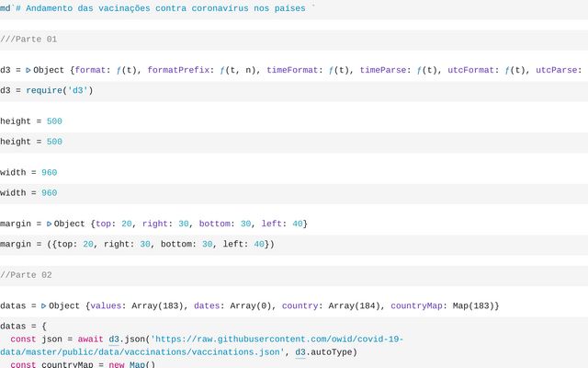Expand the datas Object disclosure triangle
This screenshot has height=368, width=588.
point(44,305)
